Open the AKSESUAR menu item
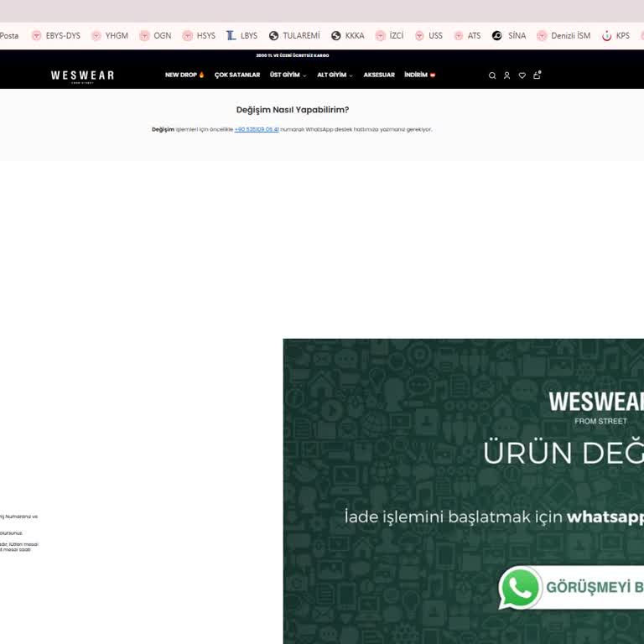 pyautogui.click(x=379, y=75)
